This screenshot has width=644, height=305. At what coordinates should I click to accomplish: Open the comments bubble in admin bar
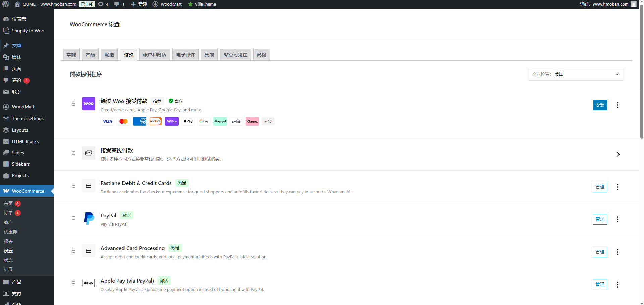pos(119,4)
